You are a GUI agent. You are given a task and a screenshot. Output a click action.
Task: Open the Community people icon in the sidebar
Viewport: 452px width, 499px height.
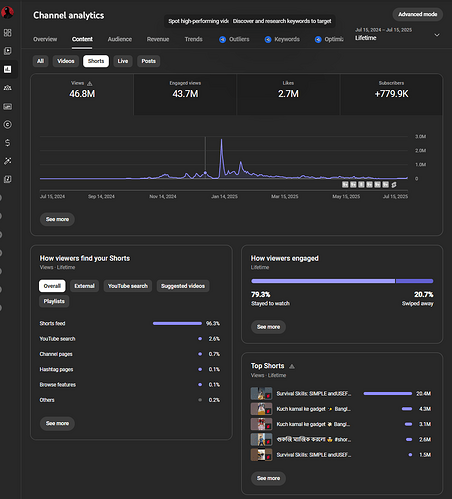[x=7, y=88]
